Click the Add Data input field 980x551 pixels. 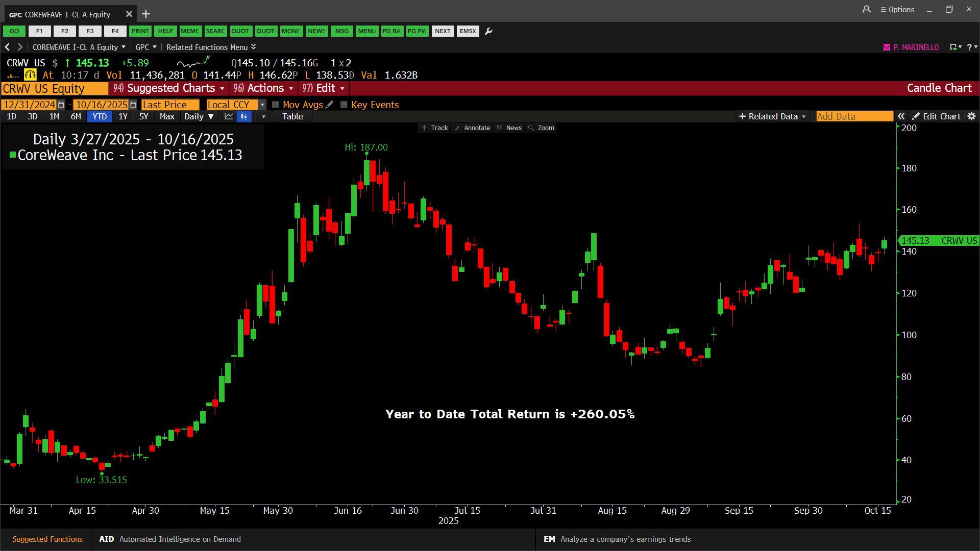coord(854,116)
